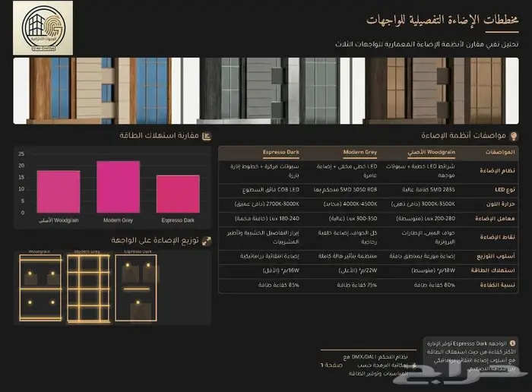The width and height of the screenshot is (532, 392).
Task: Click the Espresso Dark bar in the chart
Action: click(178, 194)
